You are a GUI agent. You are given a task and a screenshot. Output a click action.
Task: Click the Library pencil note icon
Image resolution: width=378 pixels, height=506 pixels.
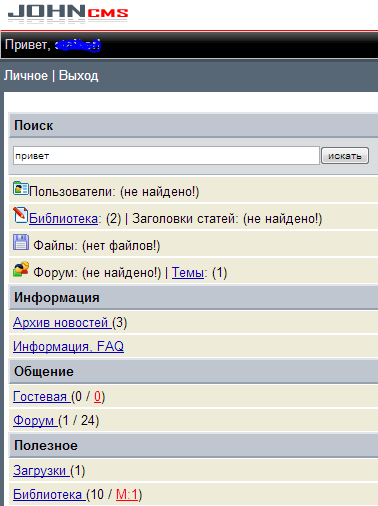(20, 215)
